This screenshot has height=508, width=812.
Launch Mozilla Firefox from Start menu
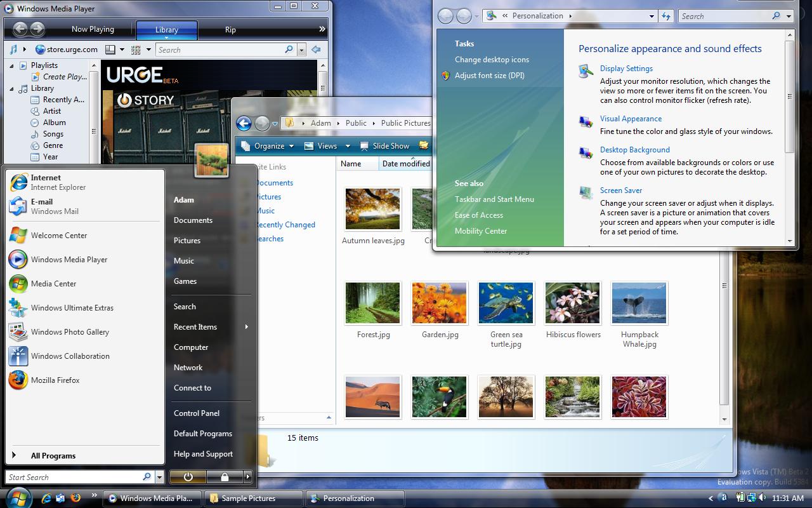tap(85, 380)
